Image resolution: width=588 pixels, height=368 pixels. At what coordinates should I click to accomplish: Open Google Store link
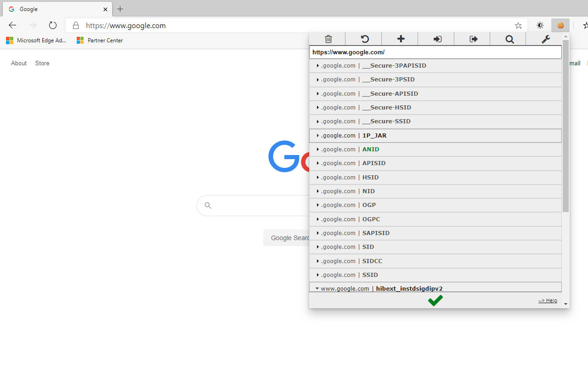[42, 63]
